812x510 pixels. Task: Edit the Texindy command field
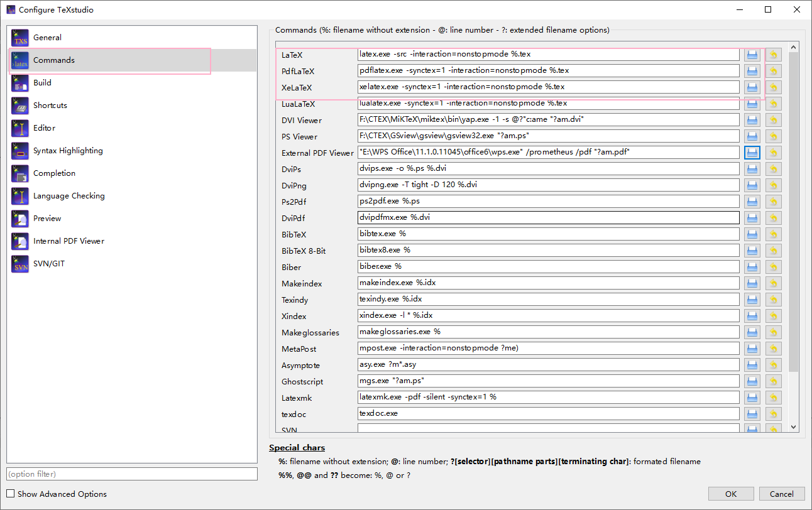549,300
